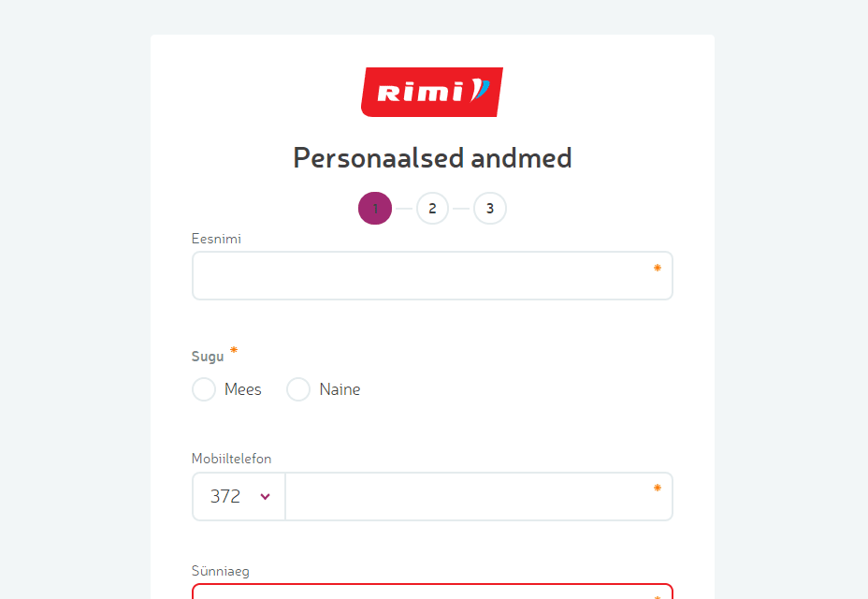Click into the Sünniaeg date field
This screenshot has width=868, height=599.
click(421, 592)
